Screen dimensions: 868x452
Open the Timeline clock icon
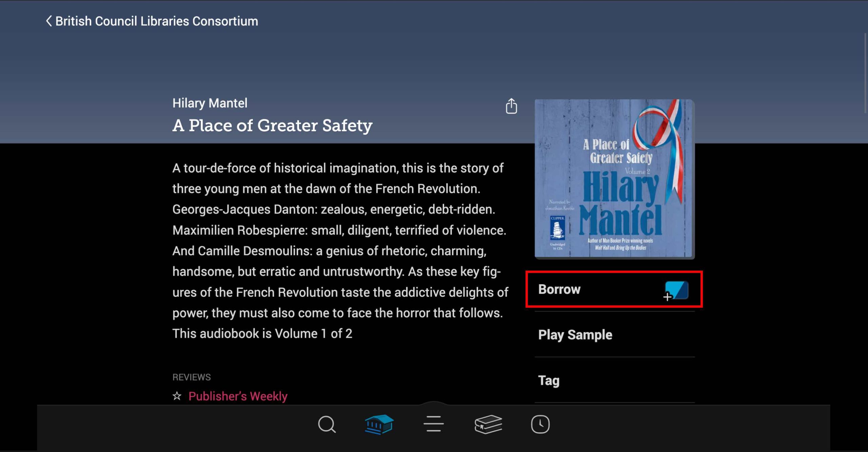click(x=540, y=424)
